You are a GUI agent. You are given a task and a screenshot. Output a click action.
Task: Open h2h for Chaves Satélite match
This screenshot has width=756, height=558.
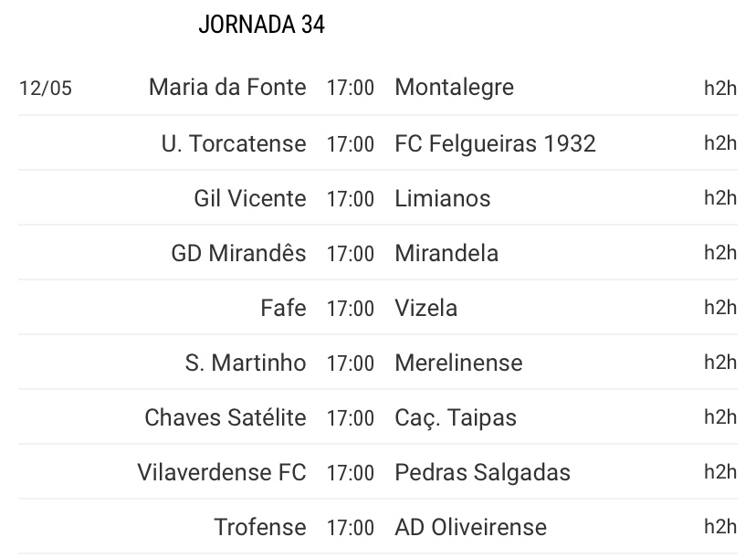pos(720,416)
